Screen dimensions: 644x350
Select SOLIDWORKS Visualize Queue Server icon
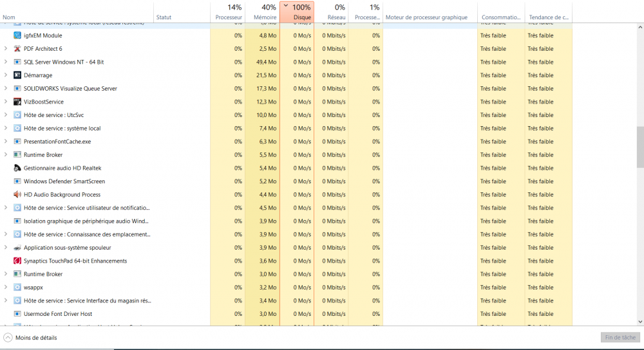[x=17, y=89]
